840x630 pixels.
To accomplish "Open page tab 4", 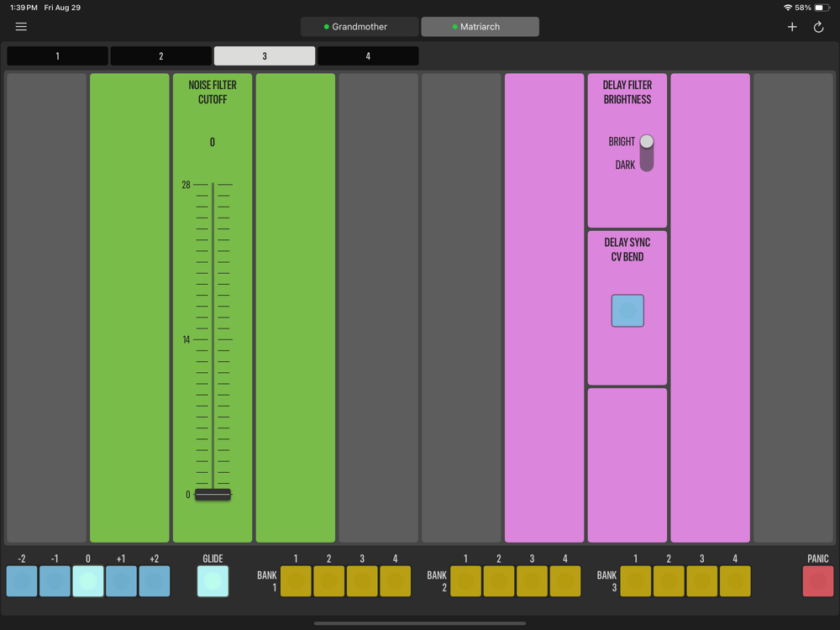I will point(368,55).
